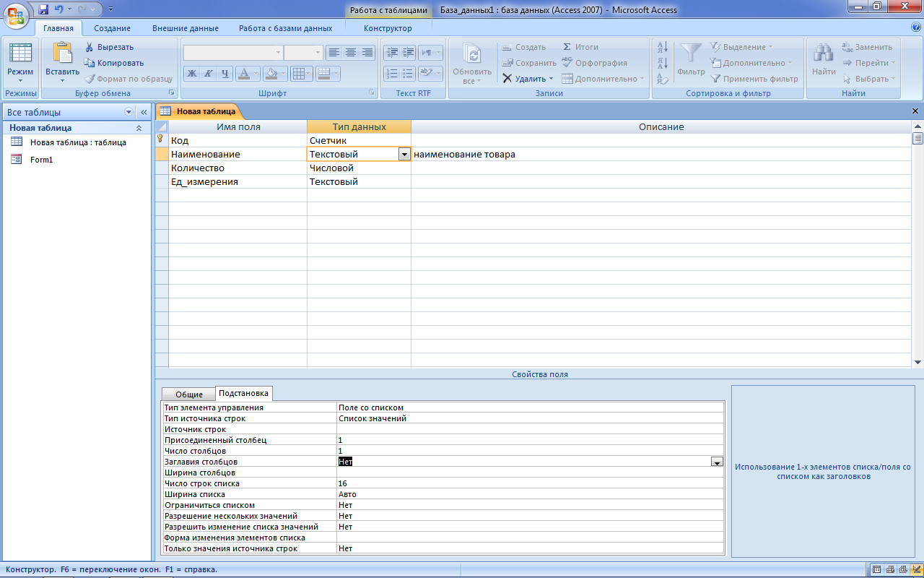Open Form1 in the navigation pane

(41, 160)
